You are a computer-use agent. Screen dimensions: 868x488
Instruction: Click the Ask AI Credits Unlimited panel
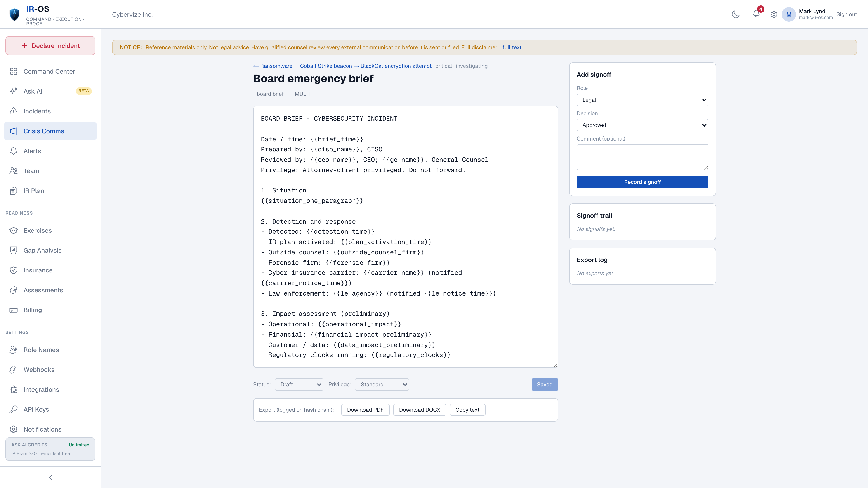point(50,449)
